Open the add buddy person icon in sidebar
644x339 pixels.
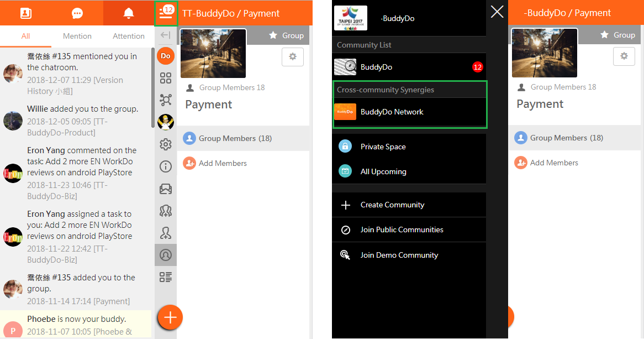(166, 233)
